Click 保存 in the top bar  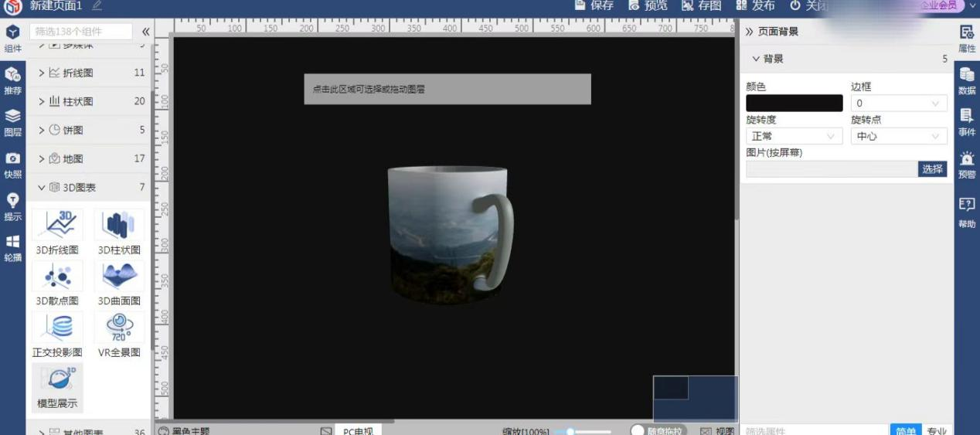[x=594, y=5]
